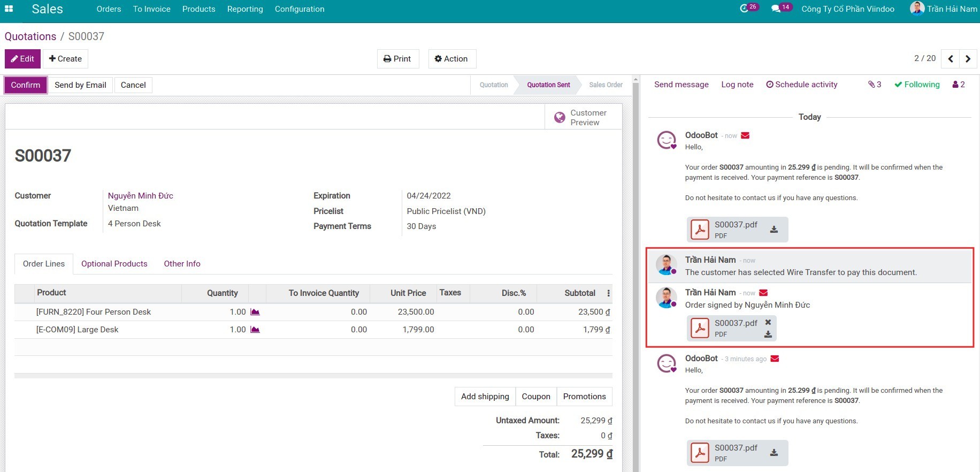Viewport: 980px width, 472px height.
Task: Click OdooBot avatar on top message
Action: [667, 140]
